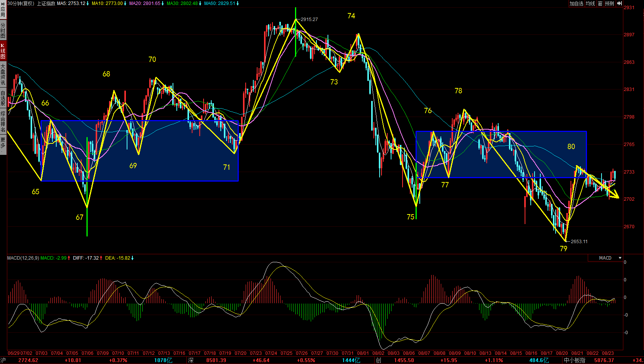Click the collapse sidebar arrow at top left
Image resolution: width=644 pixels, height=364 pixels.
(x=3, y=2)
